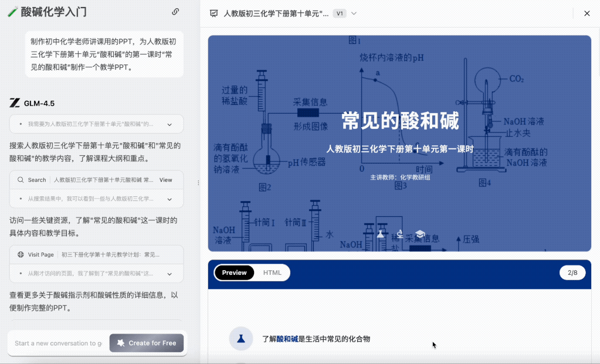Screen dimensions: 600x364
Task: Switch to the Preview tab
Action: 234,273
